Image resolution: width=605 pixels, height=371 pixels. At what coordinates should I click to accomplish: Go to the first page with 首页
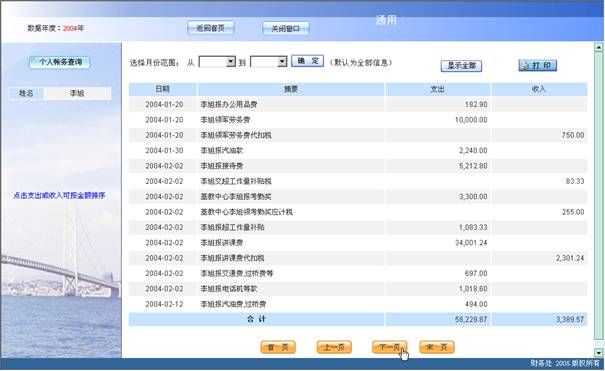pyautogui.click(x=278, y=347)
